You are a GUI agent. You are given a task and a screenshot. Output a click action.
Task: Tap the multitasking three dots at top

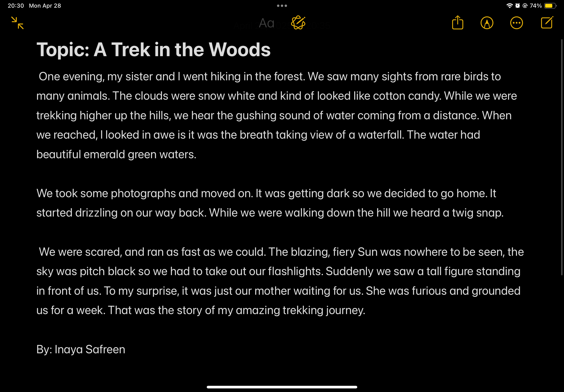(282, 6)
